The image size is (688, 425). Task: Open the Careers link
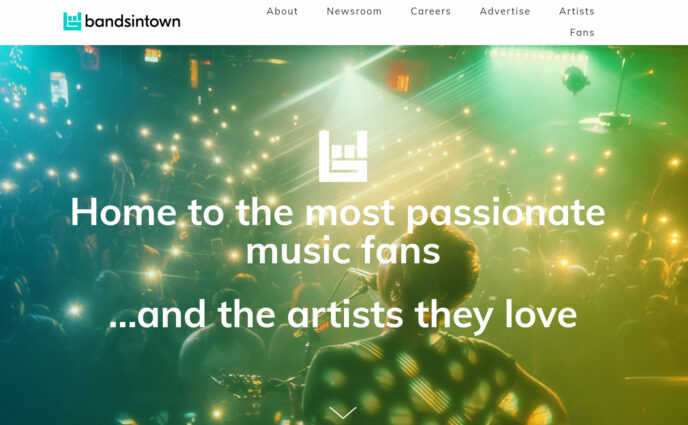coord(430,11)
